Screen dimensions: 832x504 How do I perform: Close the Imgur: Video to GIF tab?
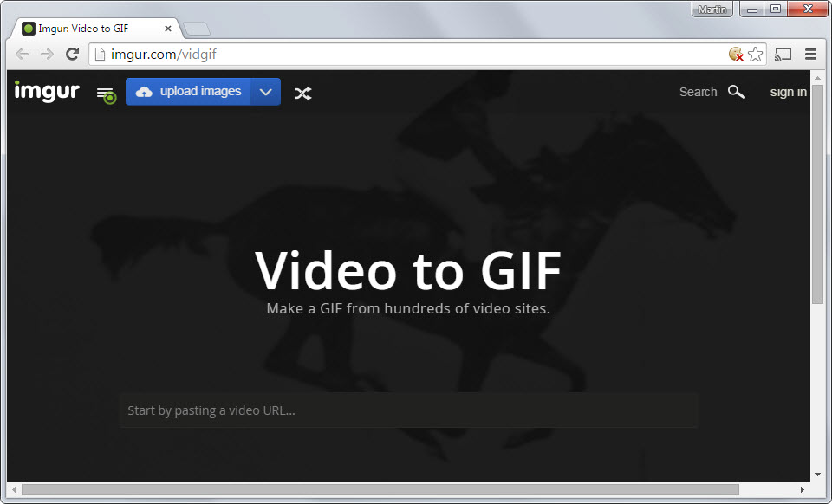pyautogui.click(x=168, y=29)
